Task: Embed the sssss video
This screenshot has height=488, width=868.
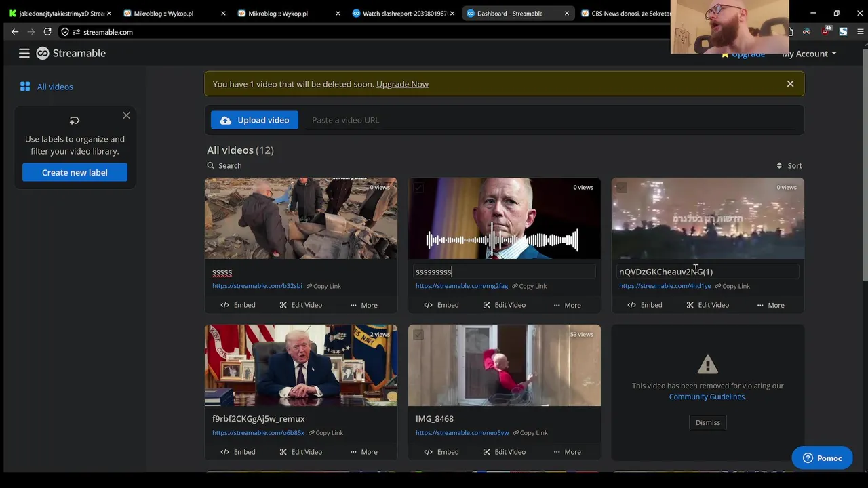Action: (x=238, y=305)
